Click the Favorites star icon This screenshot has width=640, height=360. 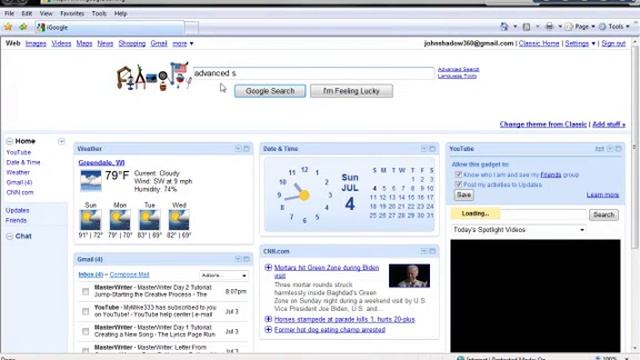(x=8, y=27)
